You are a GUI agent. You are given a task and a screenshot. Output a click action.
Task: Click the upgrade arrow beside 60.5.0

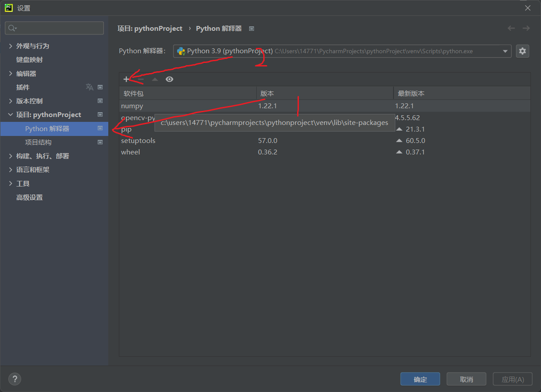(399, 141)
